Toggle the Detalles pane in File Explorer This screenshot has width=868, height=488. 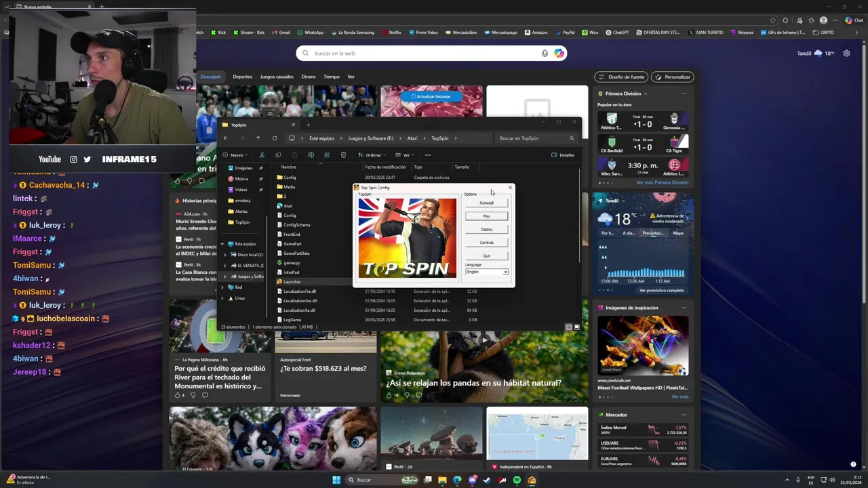563,155
